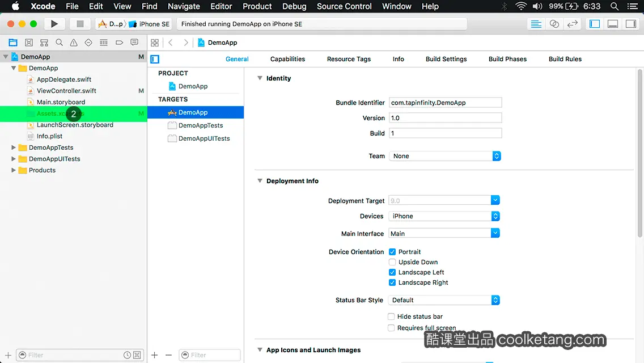Open the Source Control menu
This screenshot has width=644, height=363.
pyautogui.click(x=344, y=6)
